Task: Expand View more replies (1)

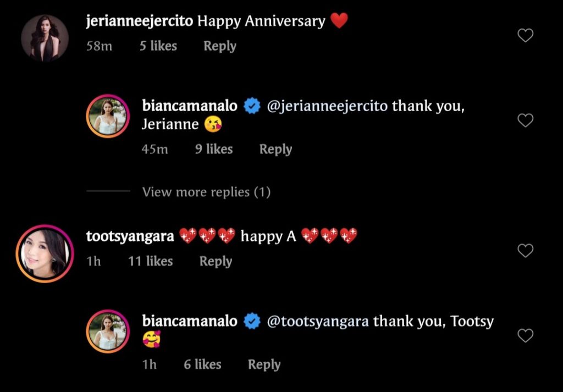Action: [206, 192]
